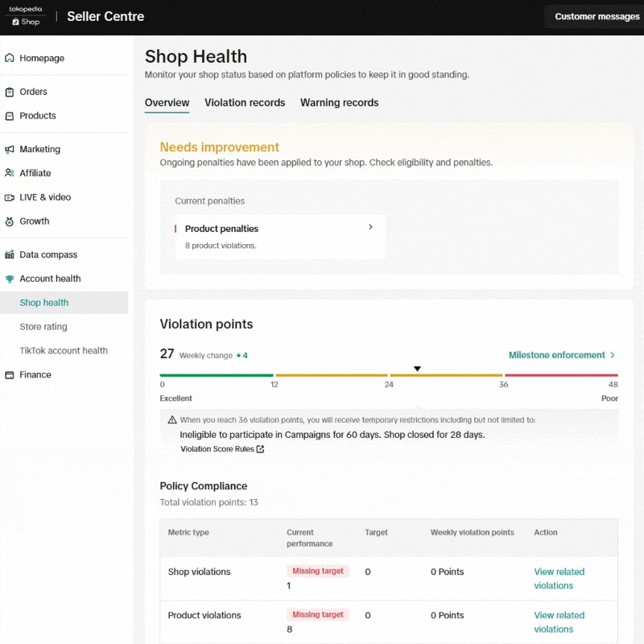Click the violation points marker on scale

[417, 369]
